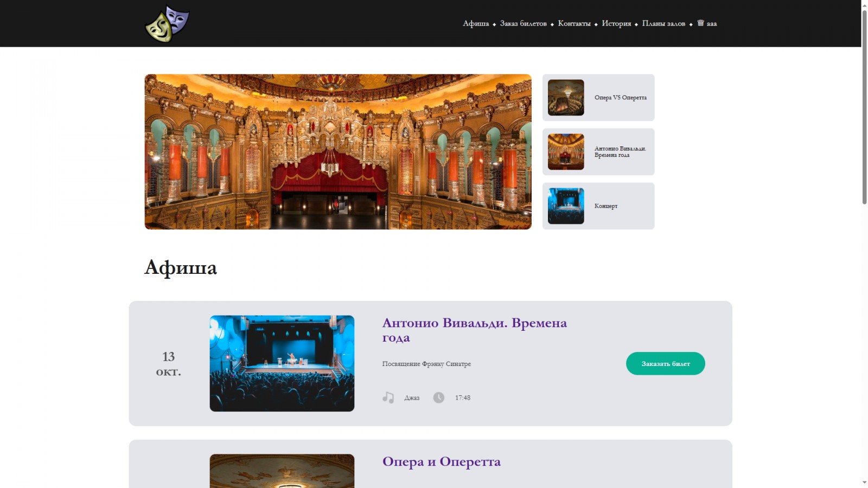Select the Концерт thumbnail image
868x488 pixels.
coord(566,206)
